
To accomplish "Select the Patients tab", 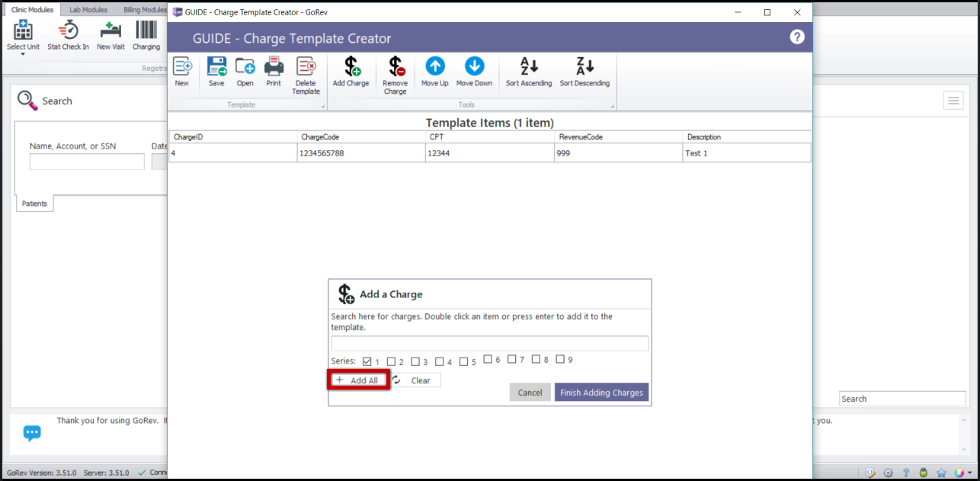I will pyautogui.click(x=34, y=204).
